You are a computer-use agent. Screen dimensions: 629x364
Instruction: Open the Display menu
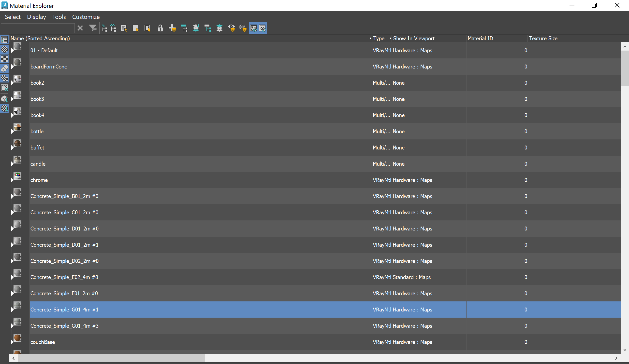(x=36, y=17)
